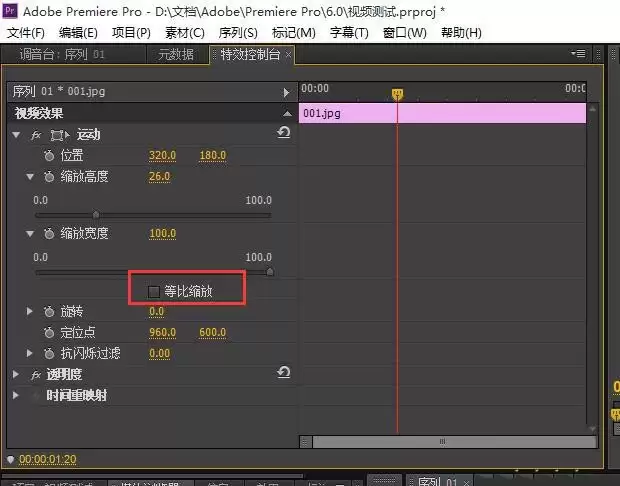
Task: Click the yellow playhead marker in mini timeline
Action: (x=397, y=94)
